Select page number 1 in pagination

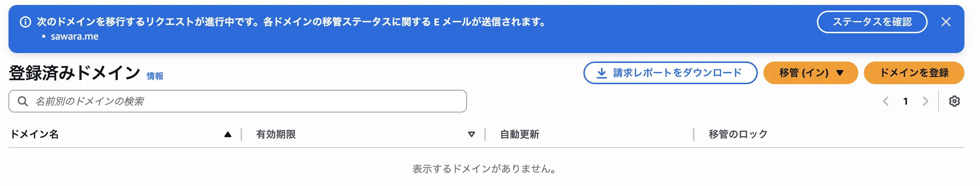tap(905, 101)
